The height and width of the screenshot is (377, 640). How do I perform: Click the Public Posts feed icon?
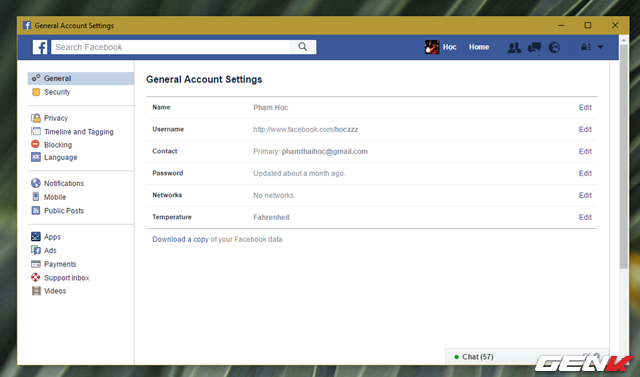click(36, 211)
